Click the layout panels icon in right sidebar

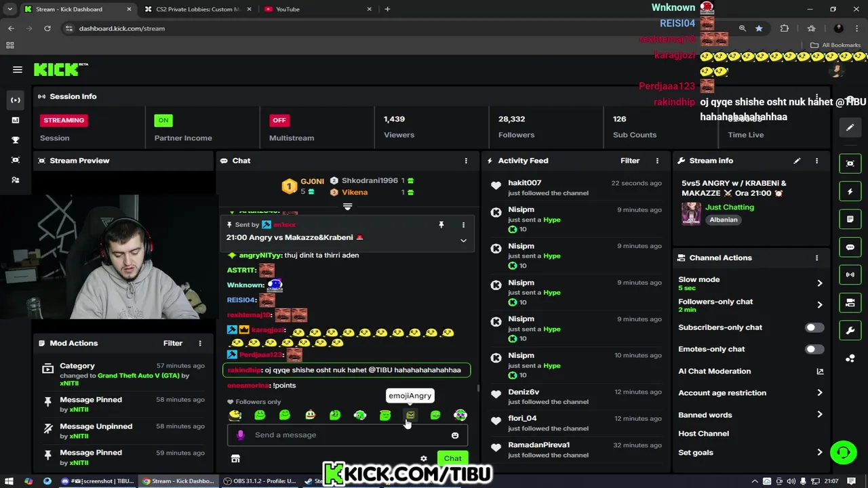[x=850, y=302]
